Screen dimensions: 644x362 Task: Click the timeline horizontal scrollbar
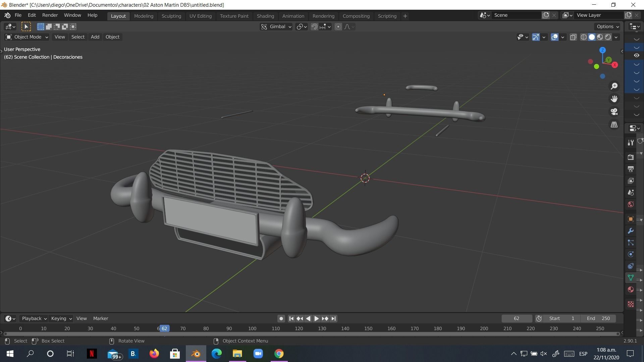point(312,334)
